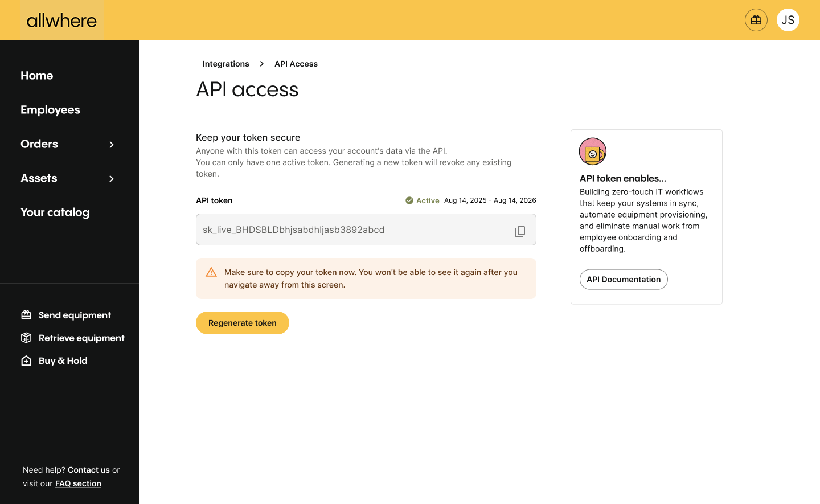Open Your catalog in the sidebar
The width and height of the screenshot is (820, 504).
[x=55, y=212]
